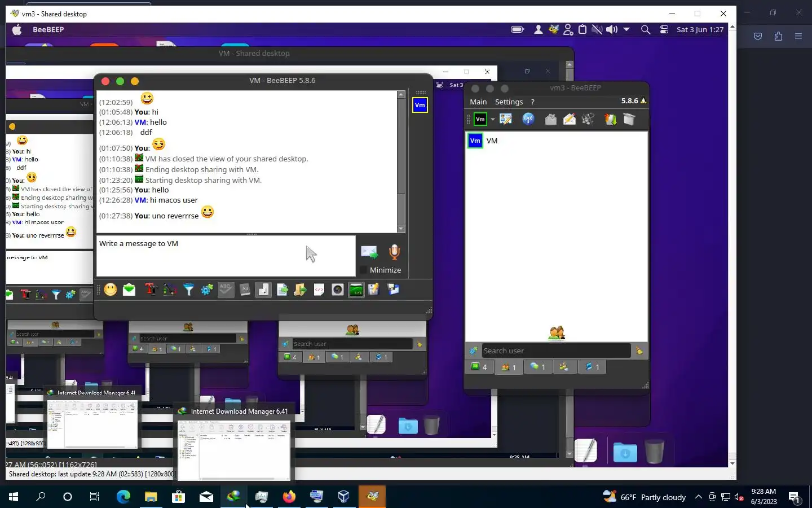Expand the status dropdown arrow beside Vm avatar
This screenshot has width=812, height=508.
492,120
